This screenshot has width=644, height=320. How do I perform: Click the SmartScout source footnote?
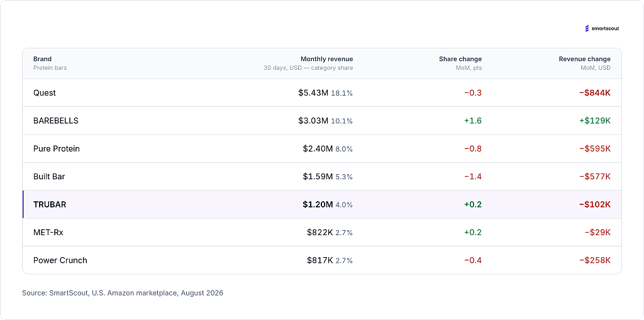coord(123,294)
